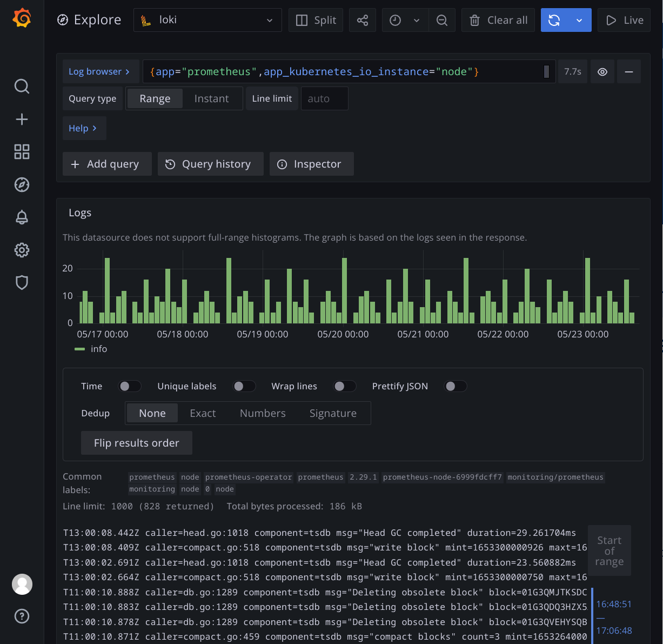Viewport: 663px width, 644px height.
Task: Click the T13:00:02.664Z write block log line
Action: click(x=325, y=577)
